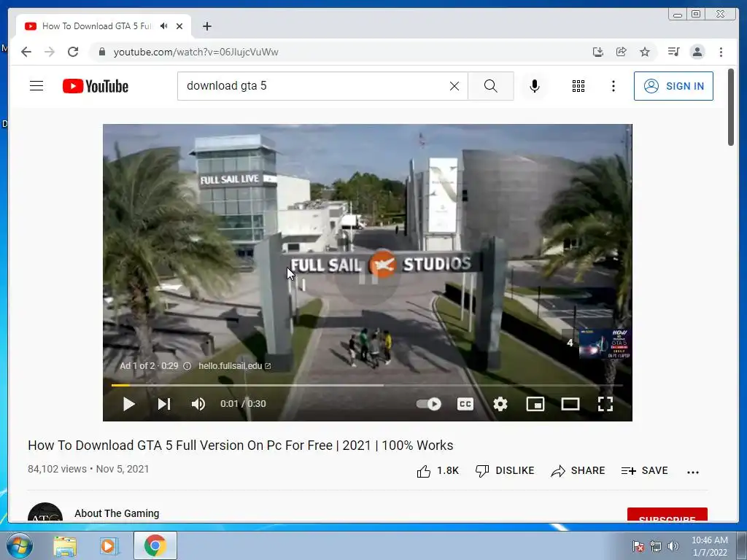The height and width of the screenshot is (560, 747).
Task: Open the network icon in the system tray
Action: (x=656, y=547)
